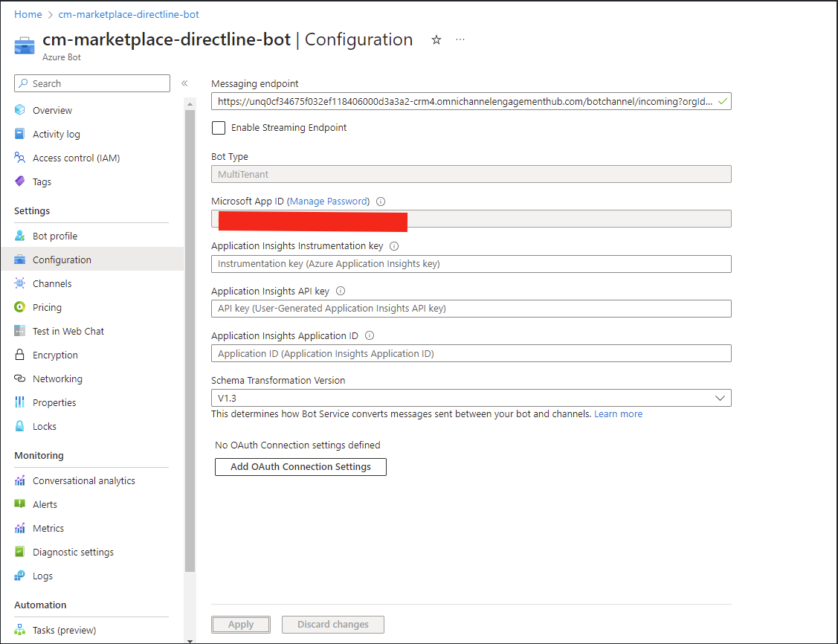This screenshot has height=644, width=838.
Task: Click the sidebar scroll up arrow
Action: [x=190, y=103]
